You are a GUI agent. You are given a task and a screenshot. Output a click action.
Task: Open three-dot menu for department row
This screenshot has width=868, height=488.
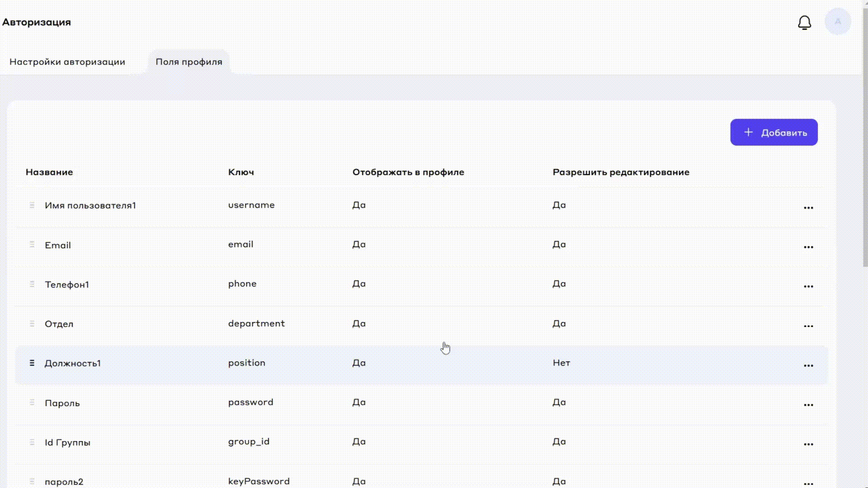[808, 326]
